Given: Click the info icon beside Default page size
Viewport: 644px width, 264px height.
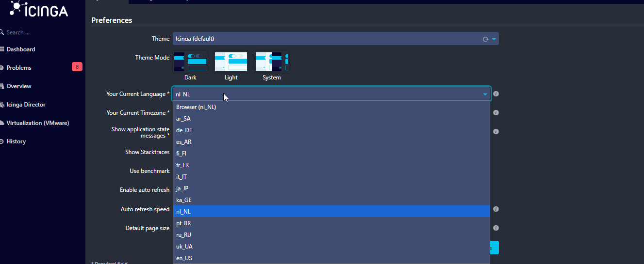Looking at the screenshot, I should click(496, 228).
